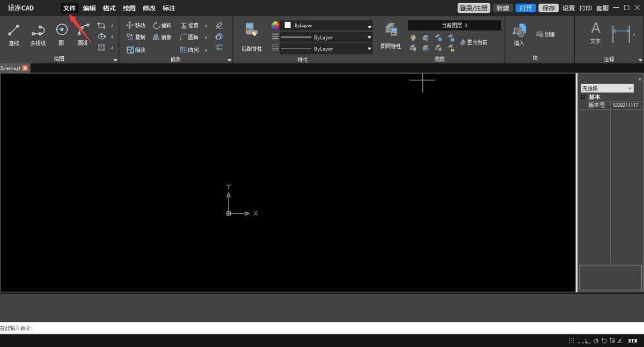
Task: Click the 阵列 array tool
Action: (189, 49)
